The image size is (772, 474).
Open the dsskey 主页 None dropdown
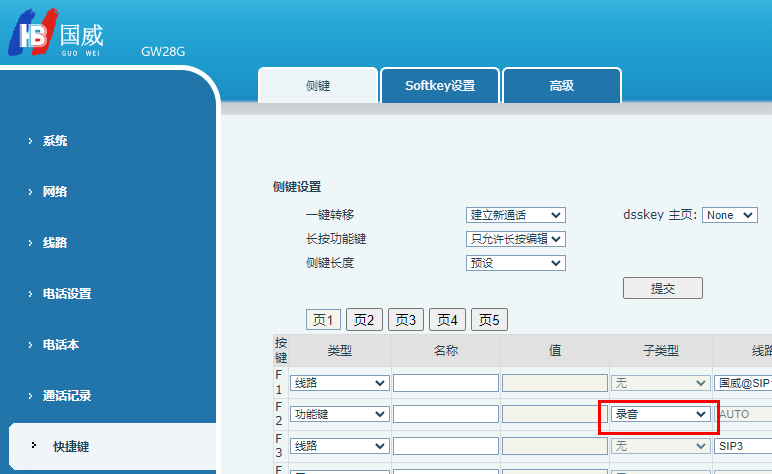point(730,215)
